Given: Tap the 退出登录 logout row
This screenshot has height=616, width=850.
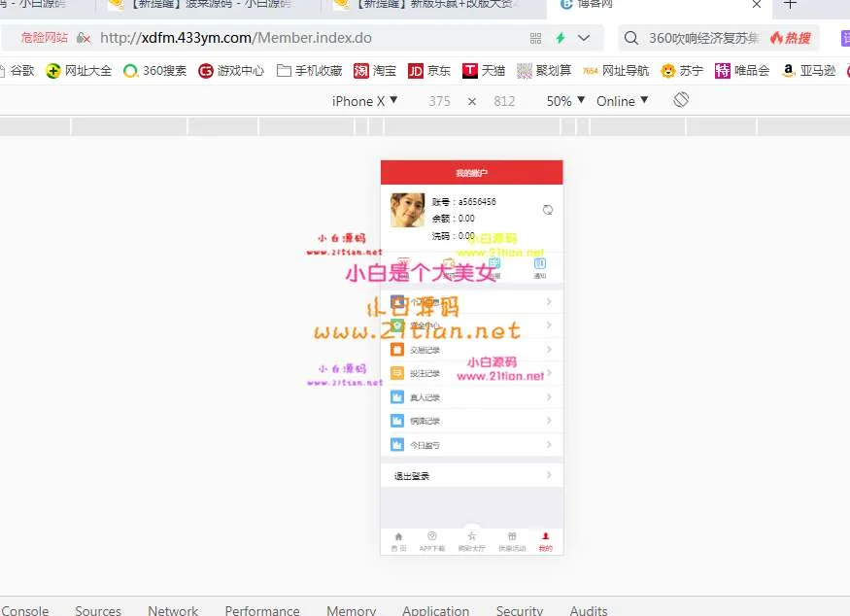Looking at the screenshot, I should 471,476.
